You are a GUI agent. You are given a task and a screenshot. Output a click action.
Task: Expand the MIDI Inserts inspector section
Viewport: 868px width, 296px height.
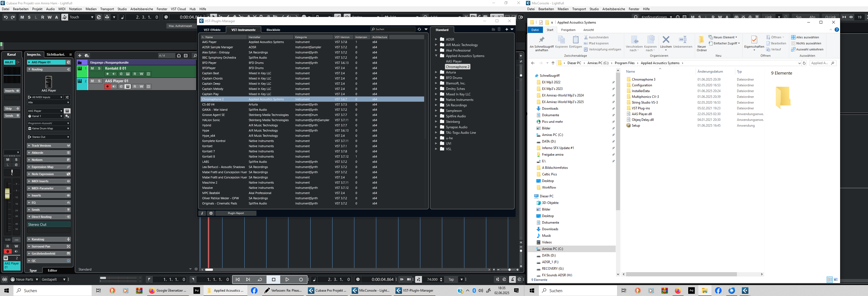pyautogui.click(x=48, y=181)
